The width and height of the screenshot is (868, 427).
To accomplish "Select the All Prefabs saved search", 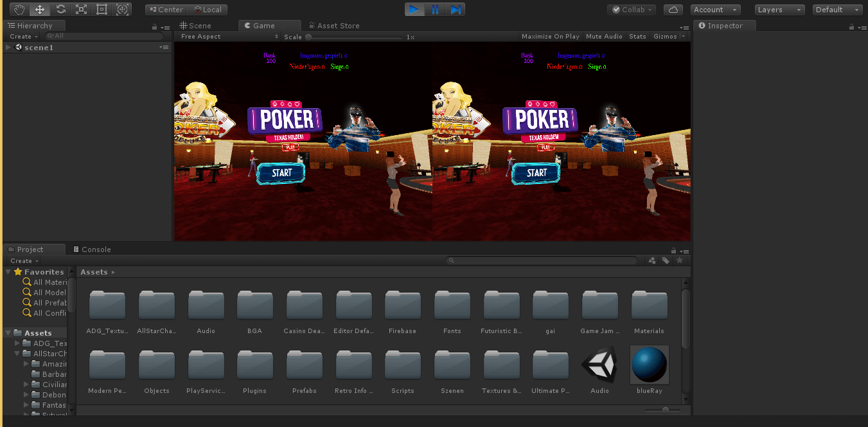I will click(x=45, y=303).
